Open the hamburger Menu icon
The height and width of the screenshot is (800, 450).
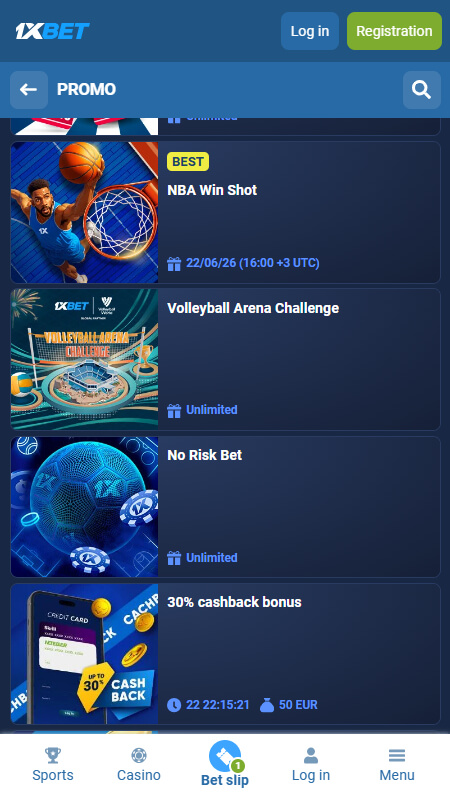[396, 755]
